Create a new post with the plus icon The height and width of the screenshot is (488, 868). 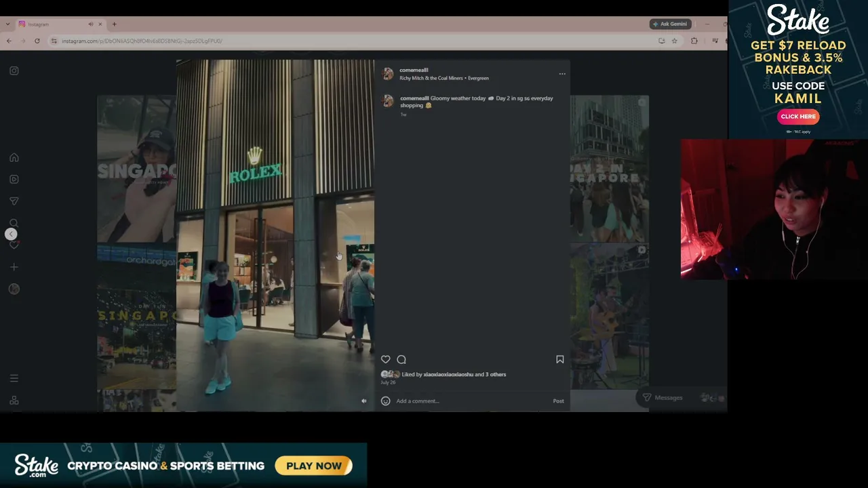pyautogui.click(x=14, y=267)
